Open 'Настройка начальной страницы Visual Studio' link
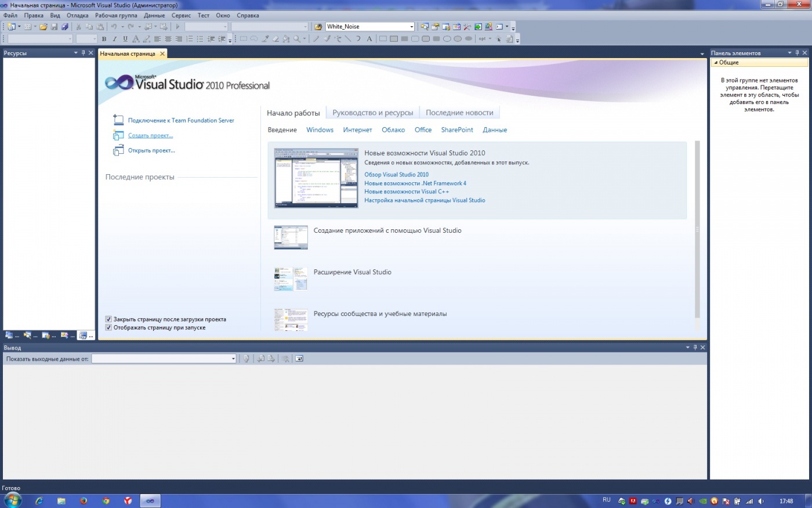The width and height of the screenshot is (812, 508). (x=425, y=200)
